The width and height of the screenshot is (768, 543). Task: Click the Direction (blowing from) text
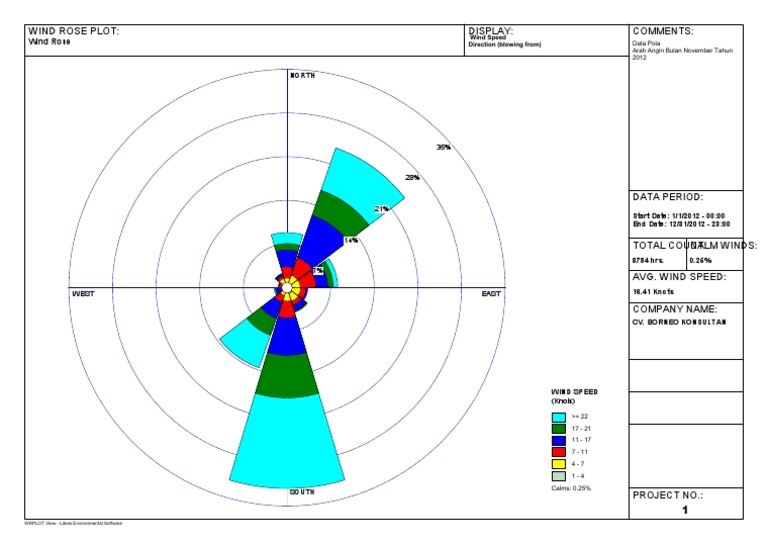(505, 45)
